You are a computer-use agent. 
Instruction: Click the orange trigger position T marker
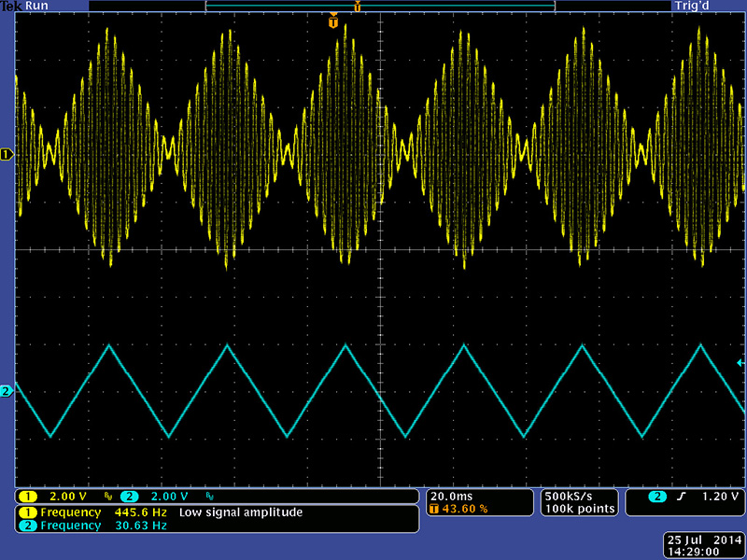pos(333,21)
